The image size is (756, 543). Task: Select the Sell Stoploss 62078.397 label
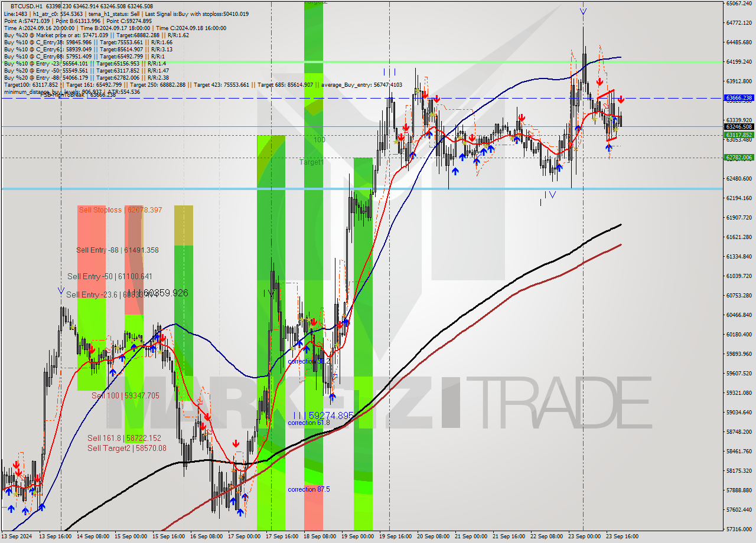(120, 210)
